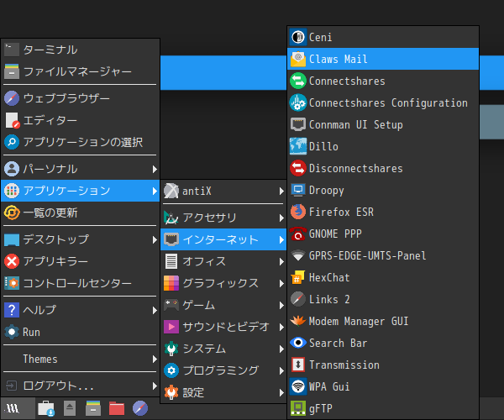Screen dimensions: 504x420
Task: Expand the アクセサリ submenu arrow
Action: click(x=281, y=218)
